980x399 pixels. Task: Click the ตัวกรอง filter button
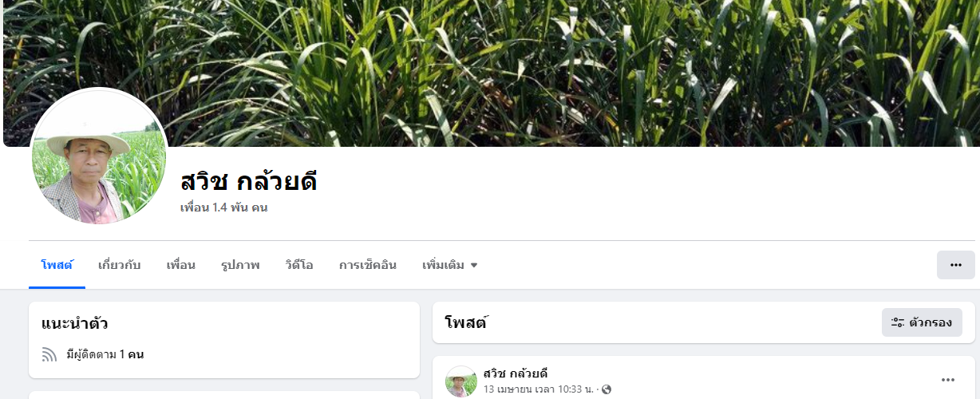(922, 322)
